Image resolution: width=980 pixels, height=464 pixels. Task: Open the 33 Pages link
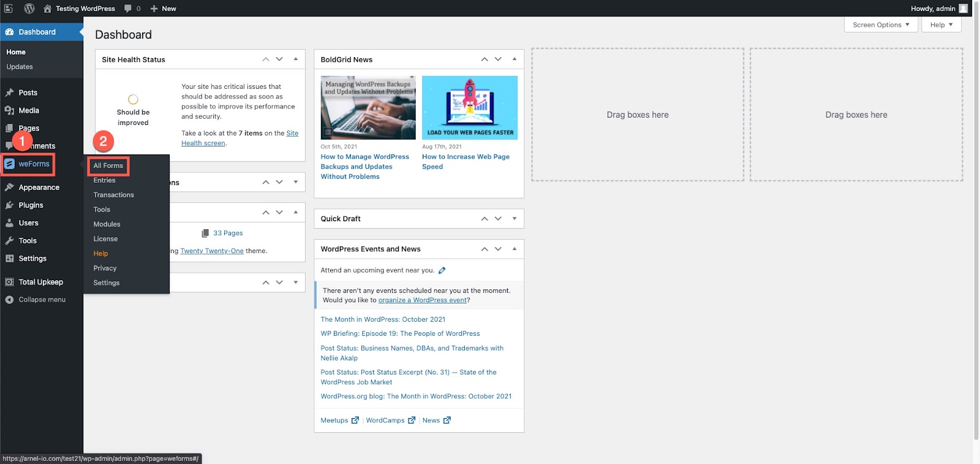[228, 234]
